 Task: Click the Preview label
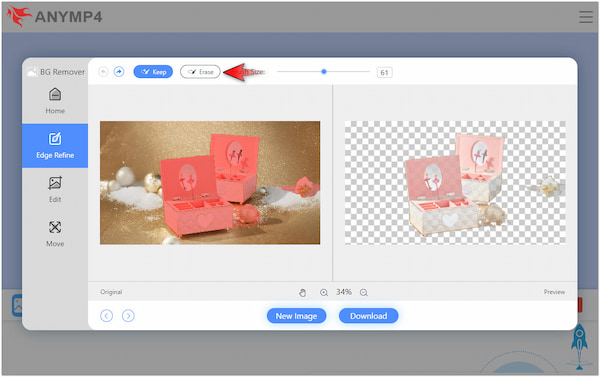coord(554,292)
